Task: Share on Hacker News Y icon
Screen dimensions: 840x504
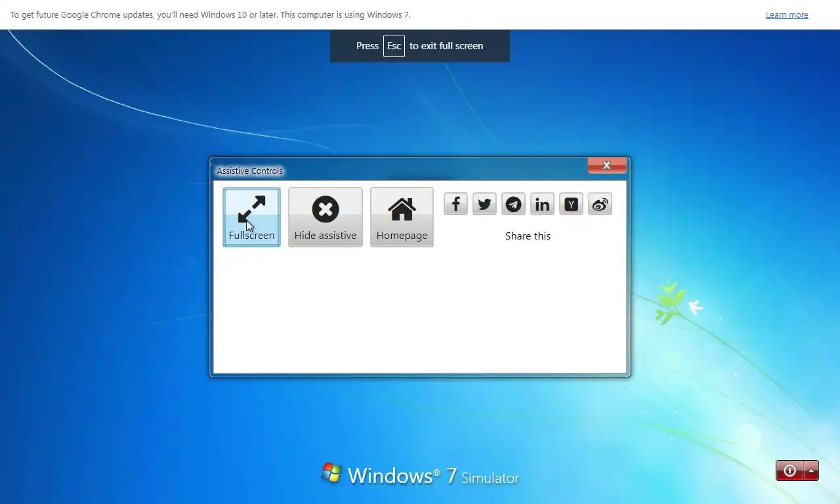Action: [x=571, y=204]
